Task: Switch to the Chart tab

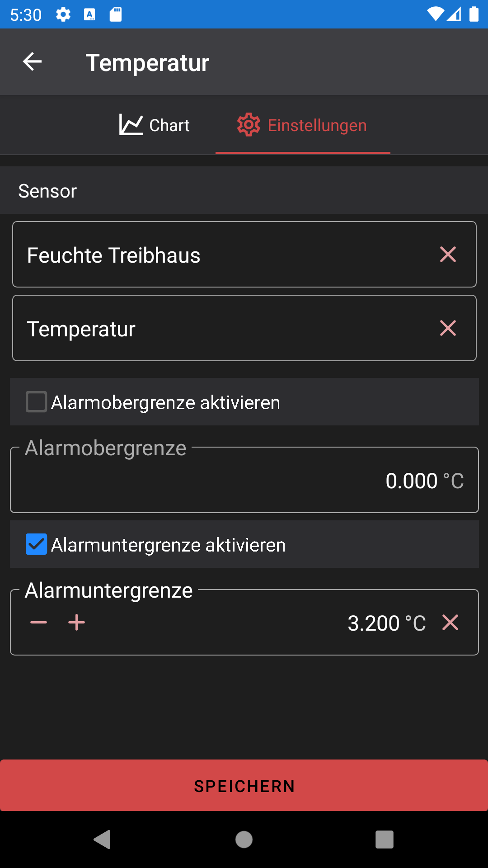Action: [x=154, y=125]
